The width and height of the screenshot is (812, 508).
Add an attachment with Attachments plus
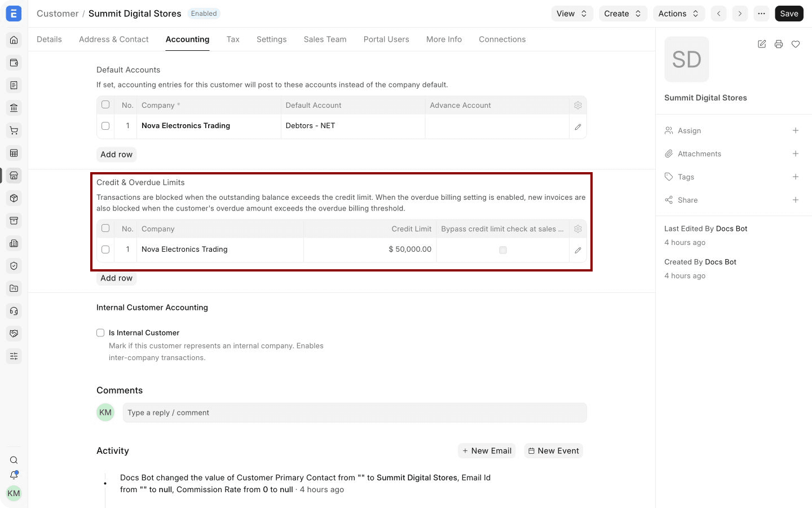[796, 154]
